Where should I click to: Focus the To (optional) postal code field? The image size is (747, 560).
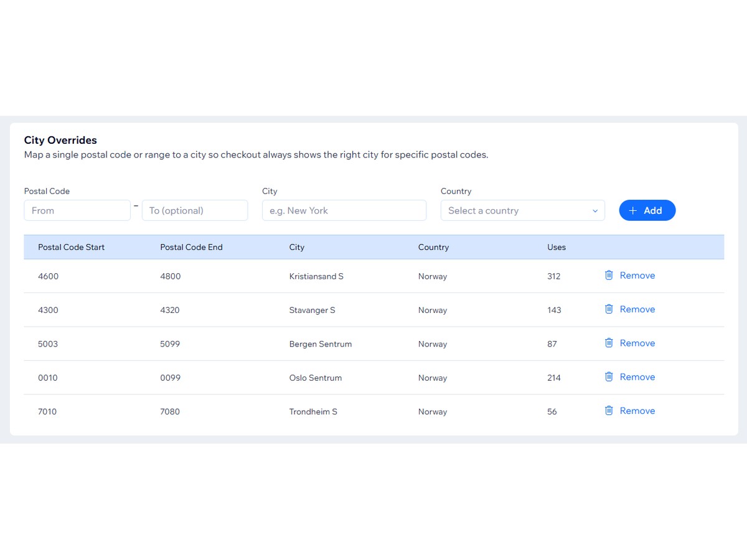click(195, 211)
